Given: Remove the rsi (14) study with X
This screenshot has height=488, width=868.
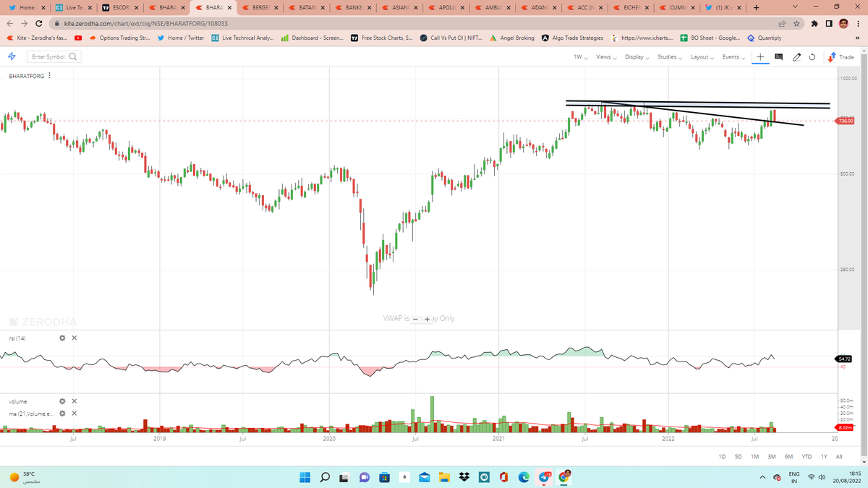Looking at the screenshot, I should click(x=75, y=338).
